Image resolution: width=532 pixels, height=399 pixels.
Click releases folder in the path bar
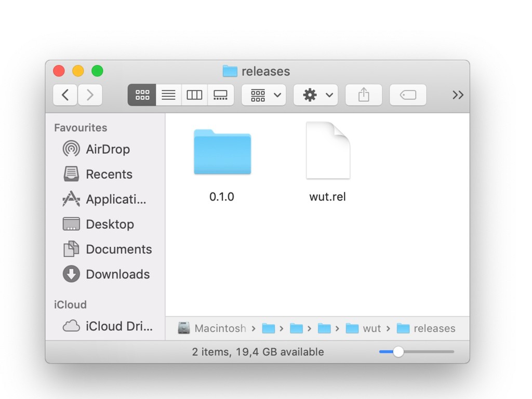[426, 328]
